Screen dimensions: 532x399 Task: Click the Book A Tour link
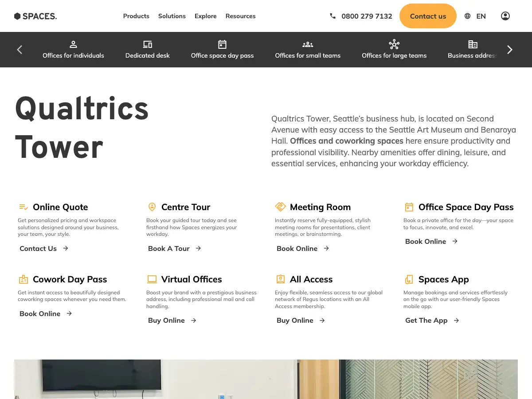169,248
